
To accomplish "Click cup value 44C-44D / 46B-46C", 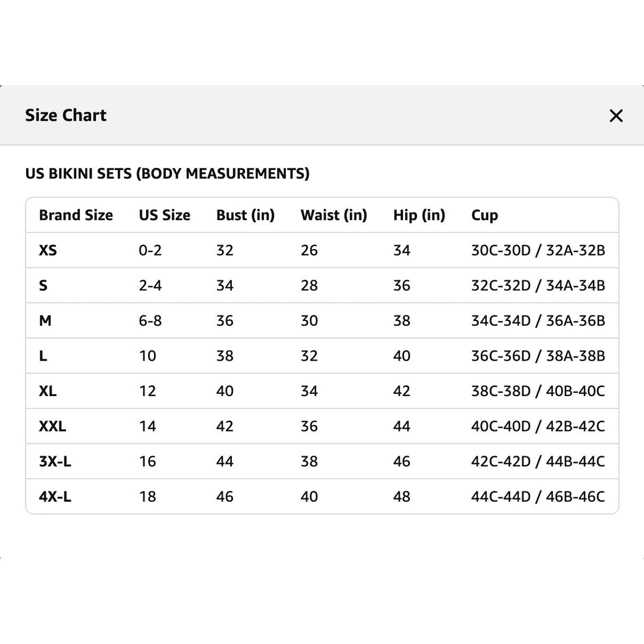I will coord(538,496).
